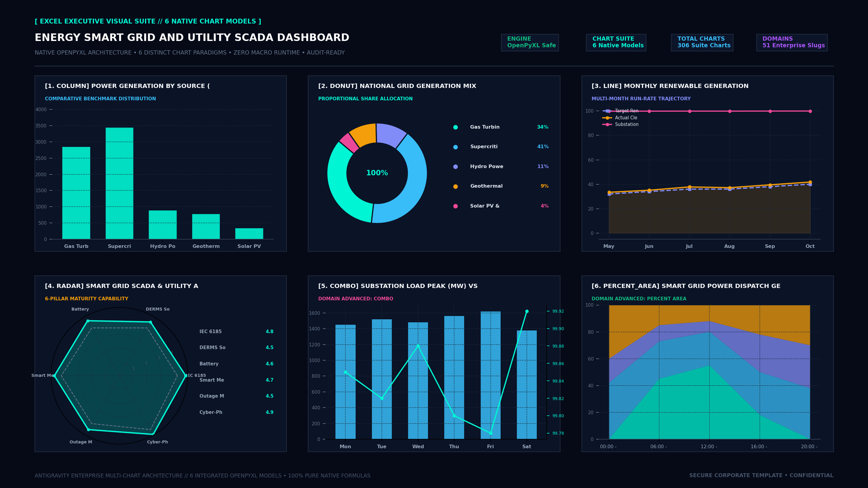Click the Target Ren legend entry in line chart
The width and height of the screenshot is (868, 488).
620,111
